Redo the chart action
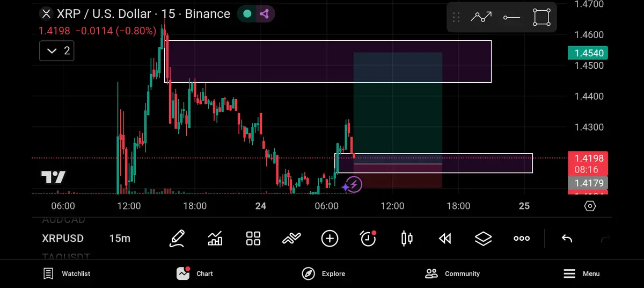Viewport: 644px width, 288px height. [606, 239]
